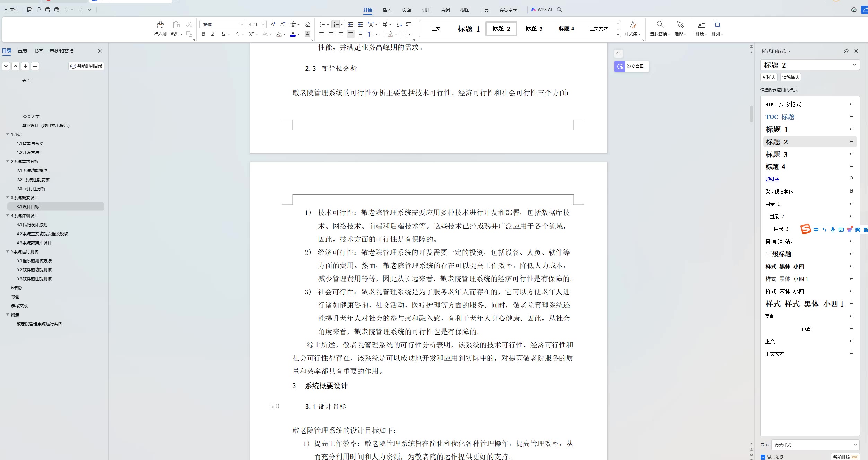
Task: Click the Decrease indent icon
Action: [x=350, y=24]
